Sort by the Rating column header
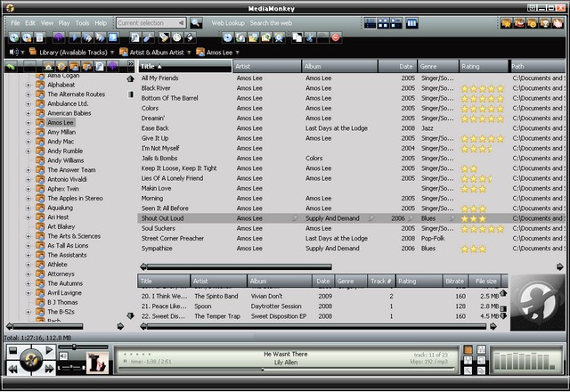The width and height of the screenshot is (570, 392). click(x=484, y=66)
